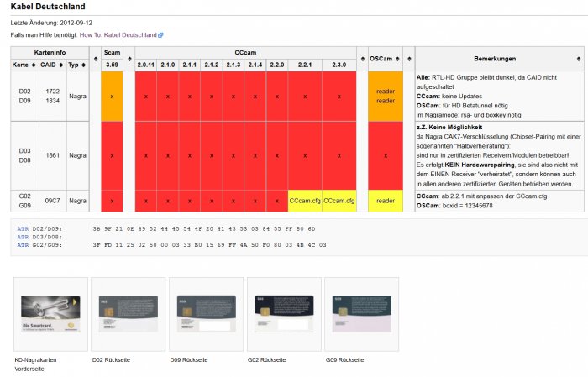Click the Kabel Deutschland page heading
This screenshot has height=377, width=588.
pyautogui.click(x=48, y=7)
